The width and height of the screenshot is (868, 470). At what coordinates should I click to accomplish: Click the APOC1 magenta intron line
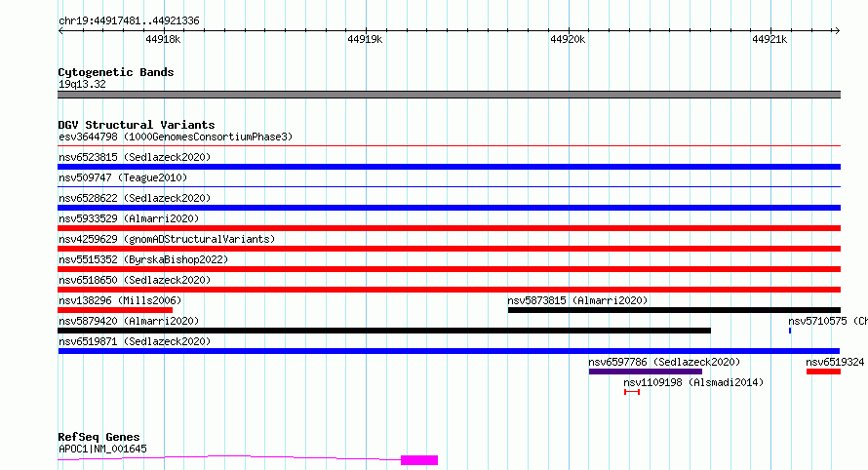pyautogui.click(x=229, y=457)
